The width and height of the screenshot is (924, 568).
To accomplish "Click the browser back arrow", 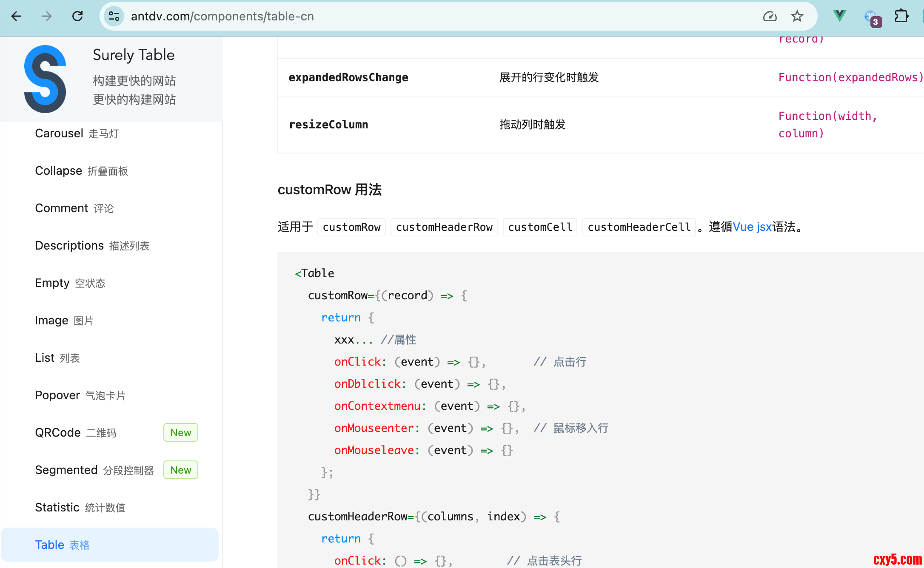I will tap(16, 16).
